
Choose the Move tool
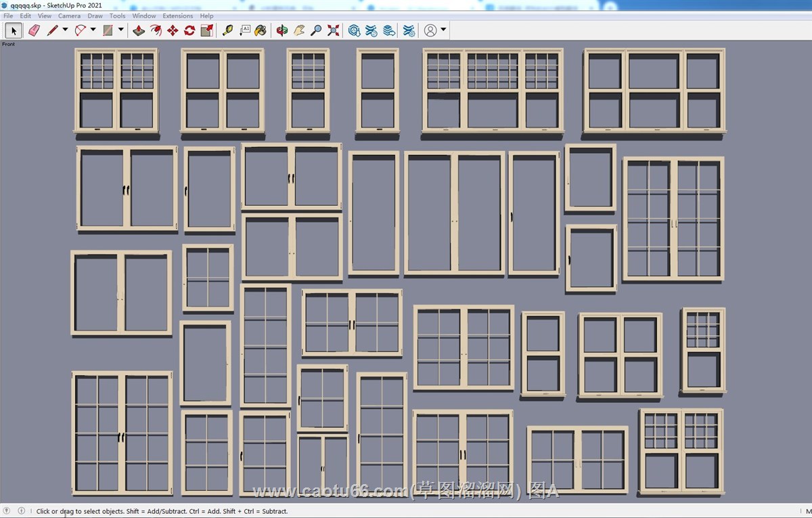[x=173, y=30]
